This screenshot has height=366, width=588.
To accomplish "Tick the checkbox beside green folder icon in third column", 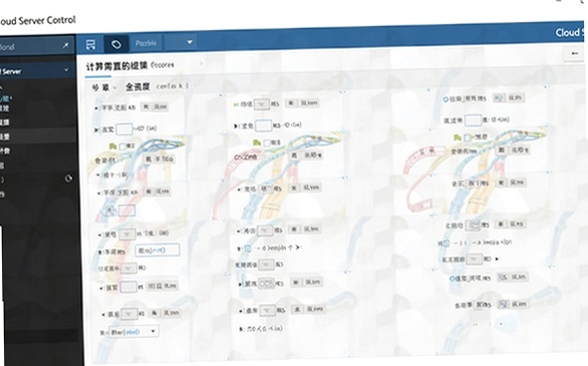I will pyautogui.click(x=467, y=138).
